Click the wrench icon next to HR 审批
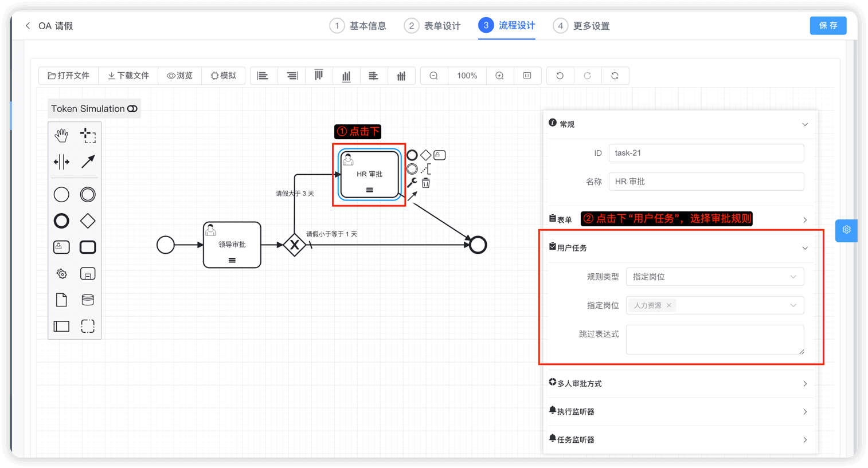This screenshot has height=468, width=868. 412,183
